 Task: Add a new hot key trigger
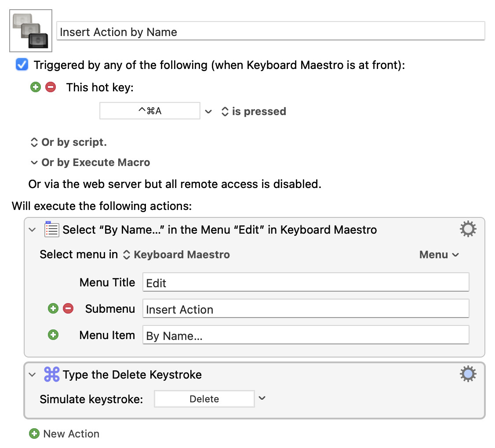35,87
